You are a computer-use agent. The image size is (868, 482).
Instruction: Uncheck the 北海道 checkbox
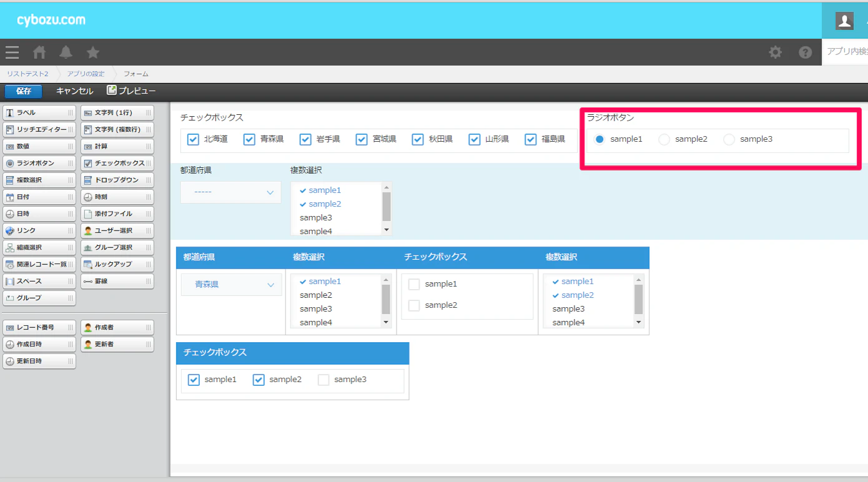(x=193, y=139)
